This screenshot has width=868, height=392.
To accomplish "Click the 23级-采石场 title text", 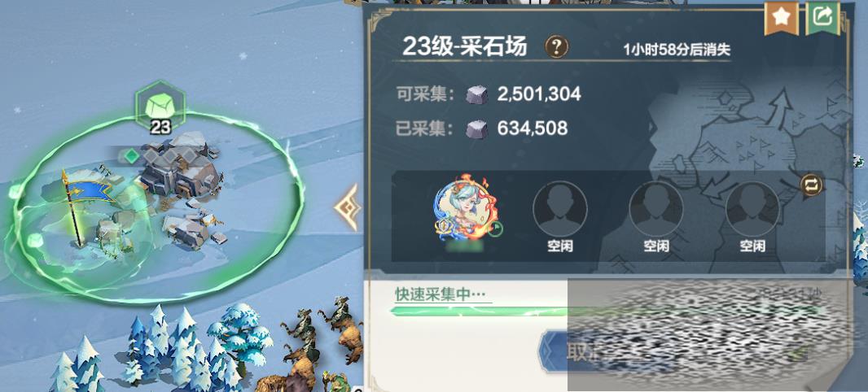I will (x=464, y=47).
